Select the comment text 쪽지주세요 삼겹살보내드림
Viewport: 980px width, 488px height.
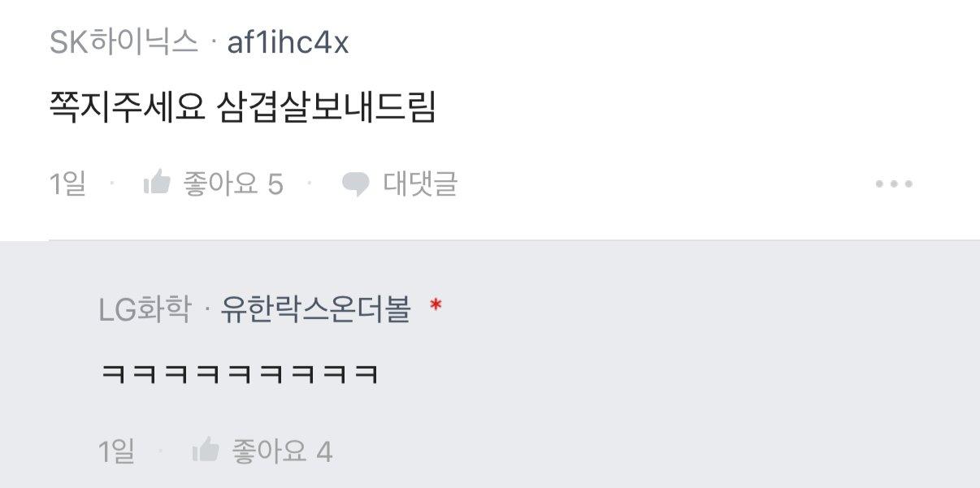coord(243,108)
